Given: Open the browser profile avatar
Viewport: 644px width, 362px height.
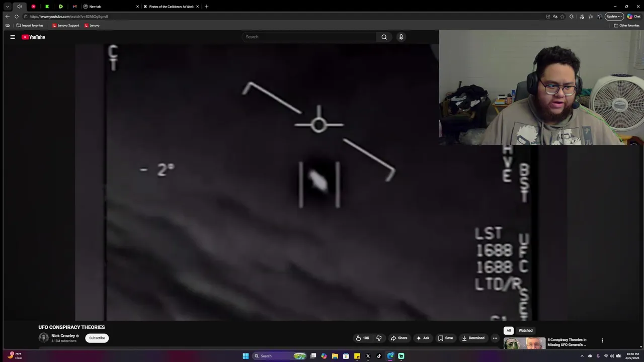Looking at the screenshot, I should (600, 16).
